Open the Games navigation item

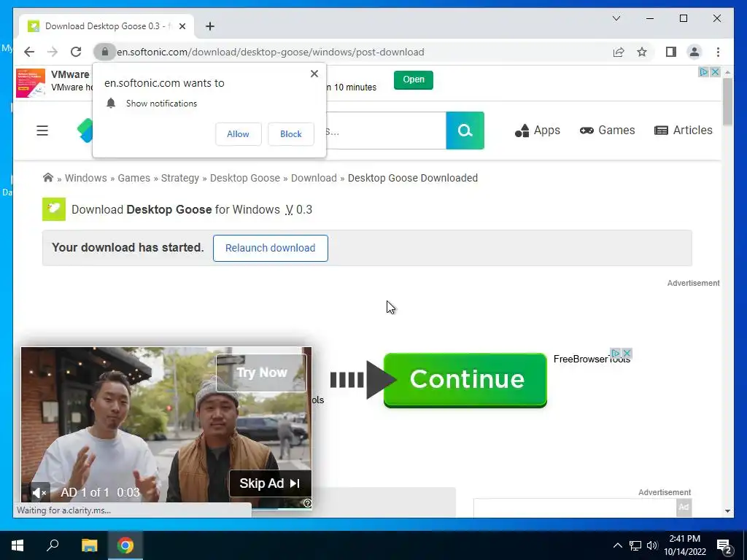(x=608, y=131)
